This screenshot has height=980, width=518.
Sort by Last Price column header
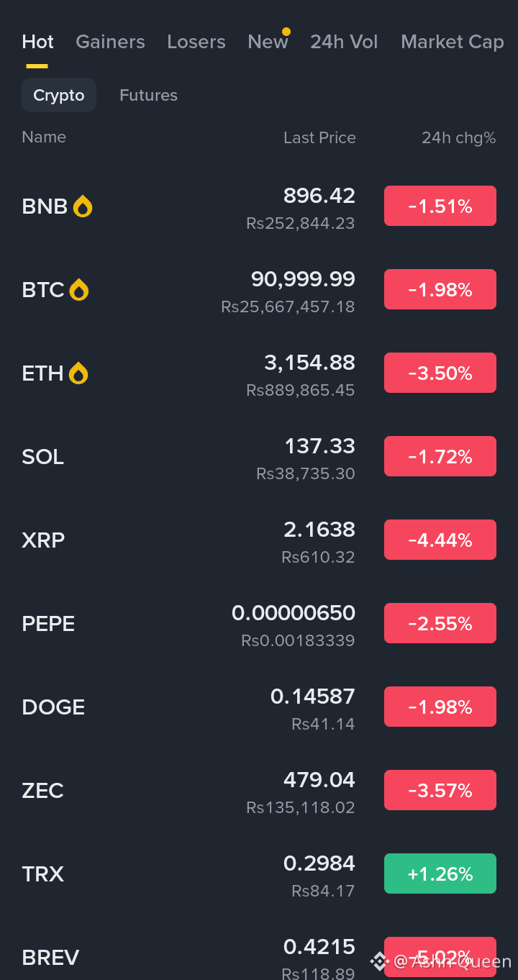[x=319, y=137]
